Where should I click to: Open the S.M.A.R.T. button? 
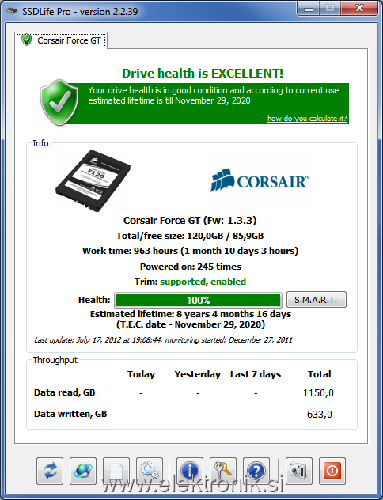pos(316,300)
